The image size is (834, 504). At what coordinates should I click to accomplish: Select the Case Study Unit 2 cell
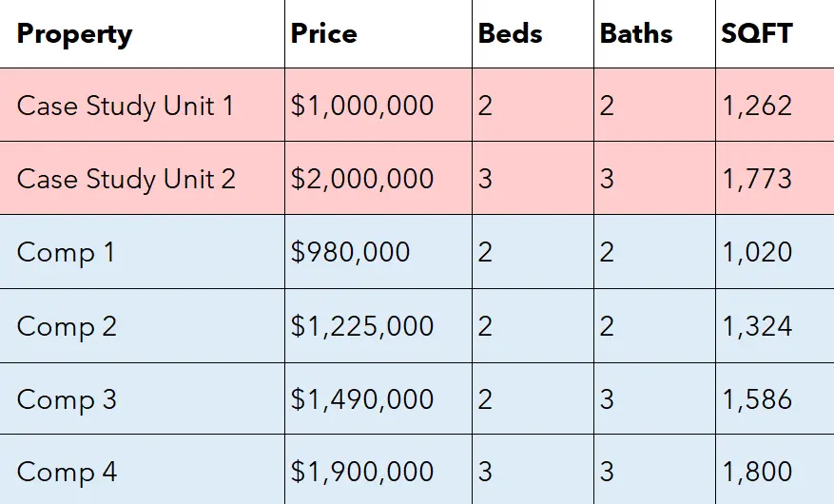[126, 179]
